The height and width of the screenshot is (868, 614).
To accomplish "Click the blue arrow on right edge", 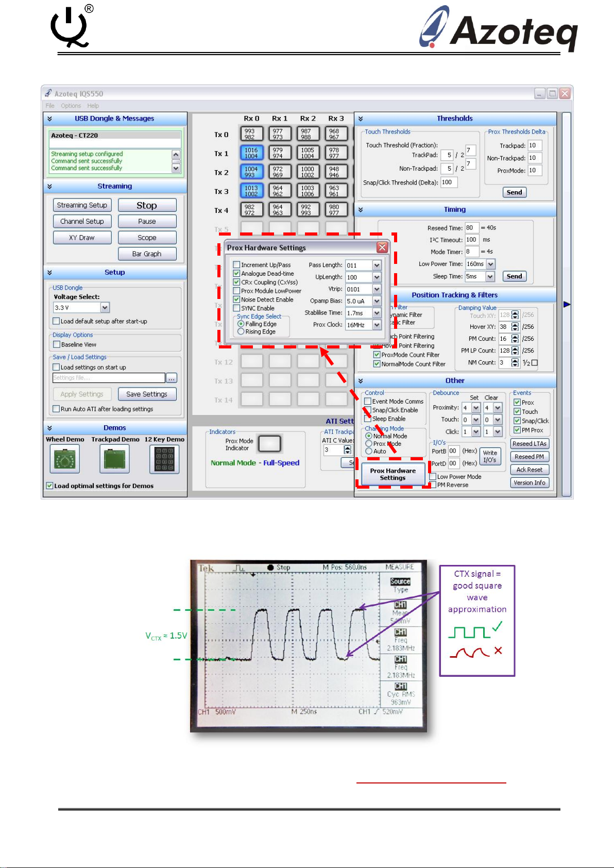I will click(567, 305).
